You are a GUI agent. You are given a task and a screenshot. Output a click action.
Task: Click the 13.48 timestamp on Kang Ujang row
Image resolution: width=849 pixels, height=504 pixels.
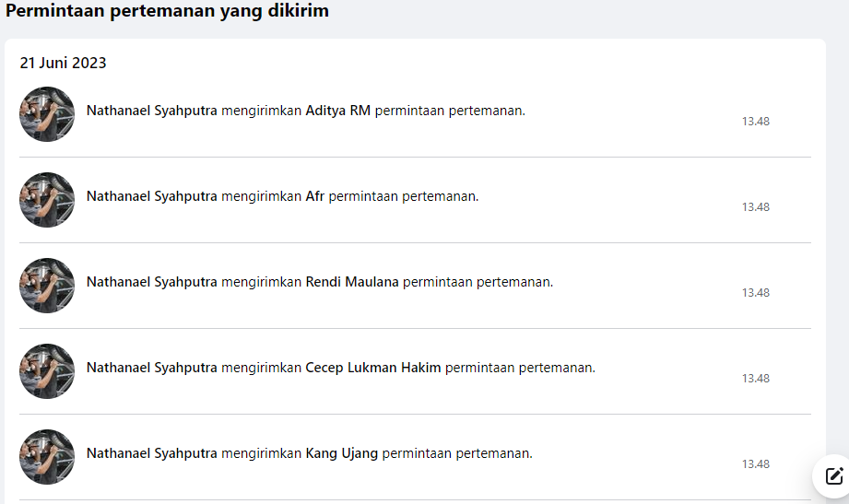pyautogui.click(x=756, y=464)
